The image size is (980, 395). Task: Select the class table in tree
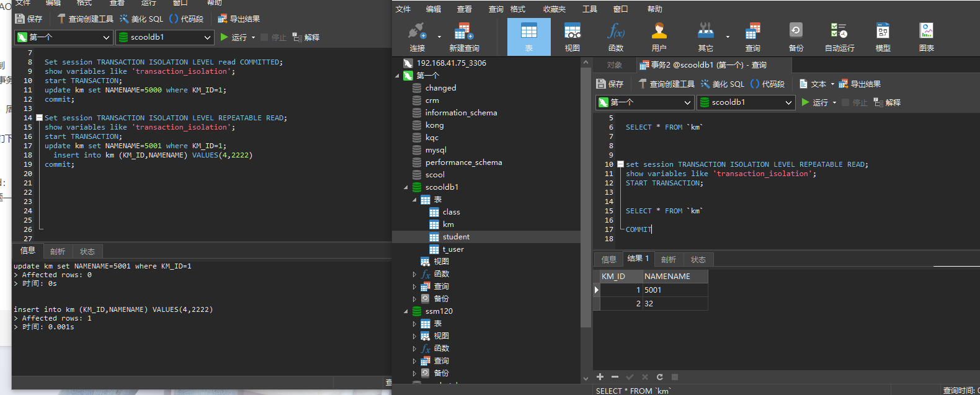[x=451, y=212]
